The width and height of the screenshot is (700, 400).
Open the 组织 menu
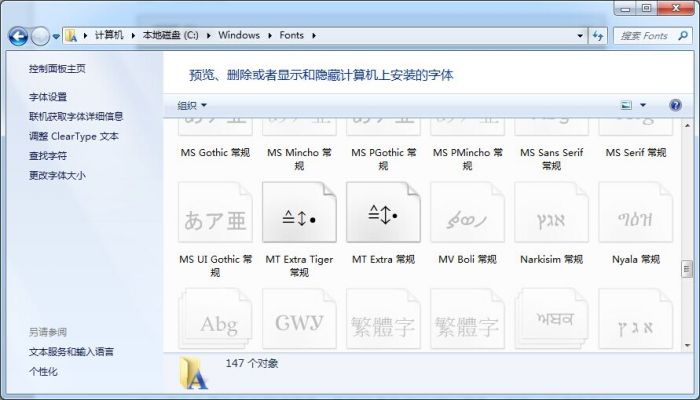coord(192,105)
